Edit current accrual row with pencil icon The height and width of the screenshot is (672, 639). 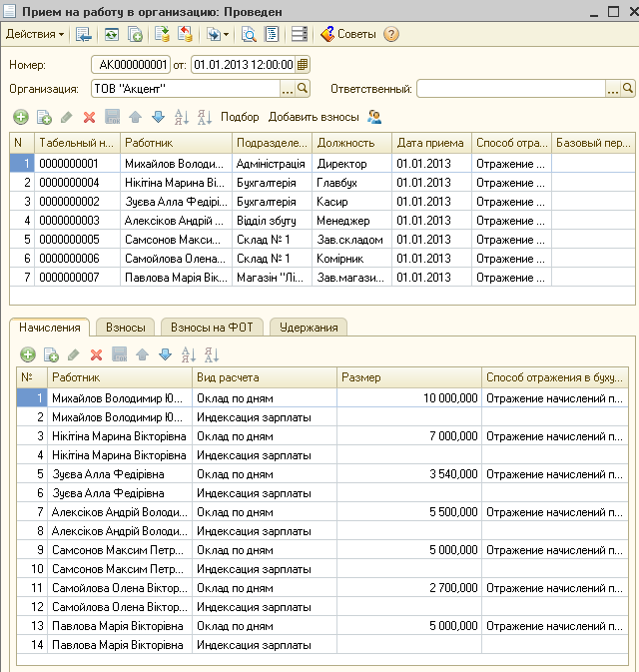74,354
